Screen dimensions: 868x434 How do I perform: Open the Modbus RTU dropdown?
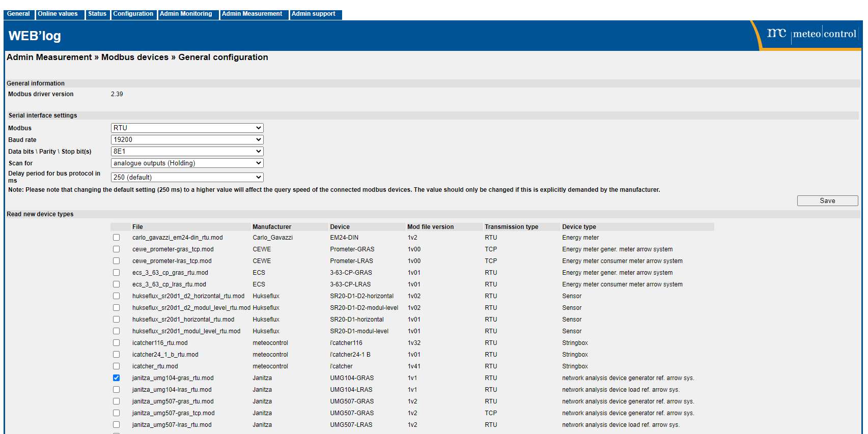(x=187, y=128)
